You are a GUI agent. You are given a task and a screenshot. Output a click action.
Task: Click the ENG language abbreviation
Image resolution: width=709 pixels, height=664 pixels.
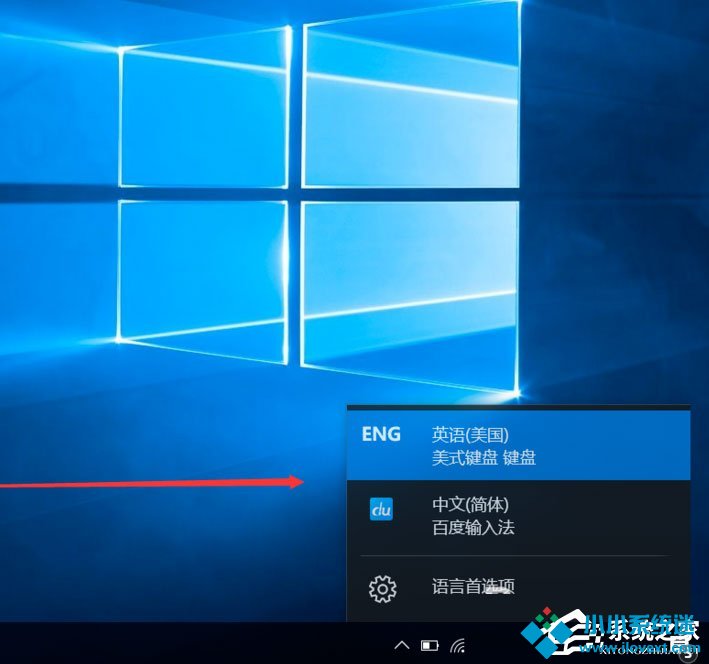381,434
